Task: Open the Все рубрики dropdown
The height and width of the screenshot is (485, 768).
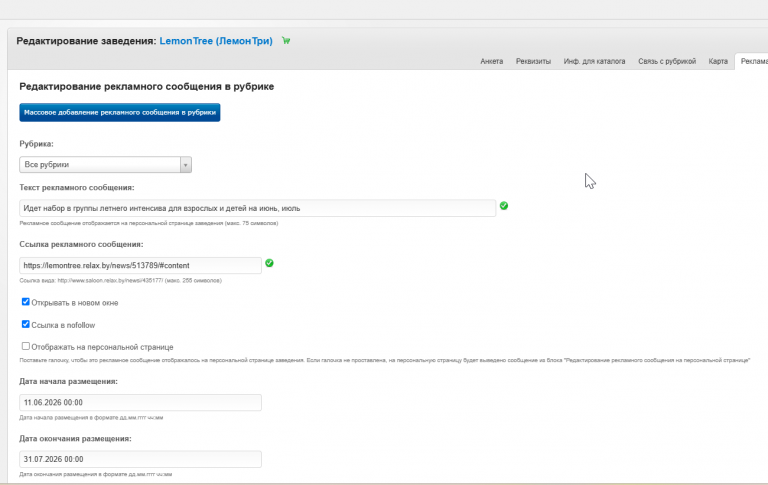Action: (x=105, y=165)
